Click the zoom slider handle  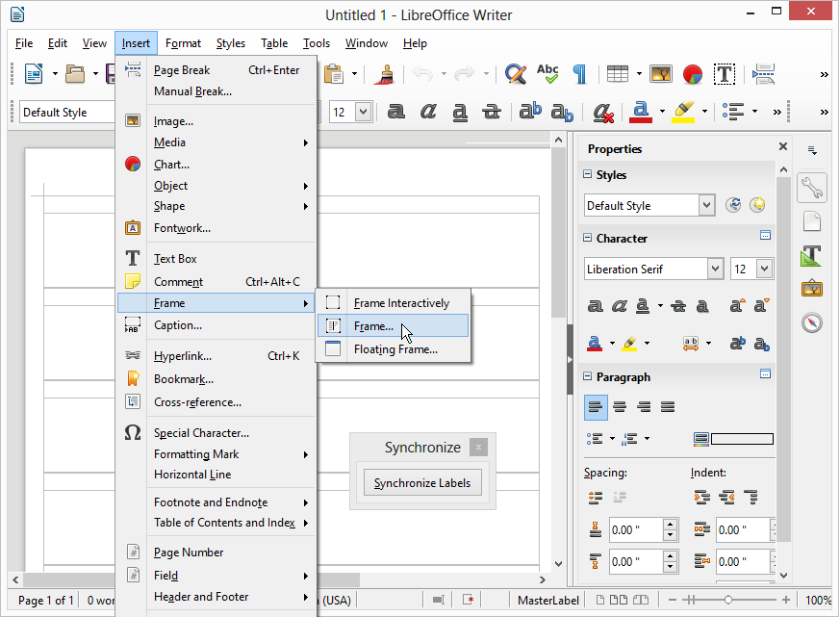click(x=728, y=600)
